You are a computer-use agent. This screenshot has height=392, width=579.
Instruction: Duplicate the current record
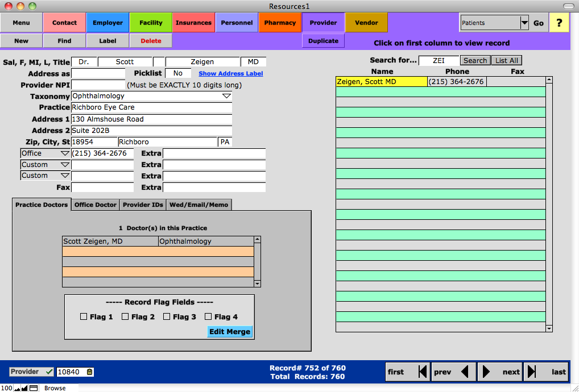click(x=323, y=40)
